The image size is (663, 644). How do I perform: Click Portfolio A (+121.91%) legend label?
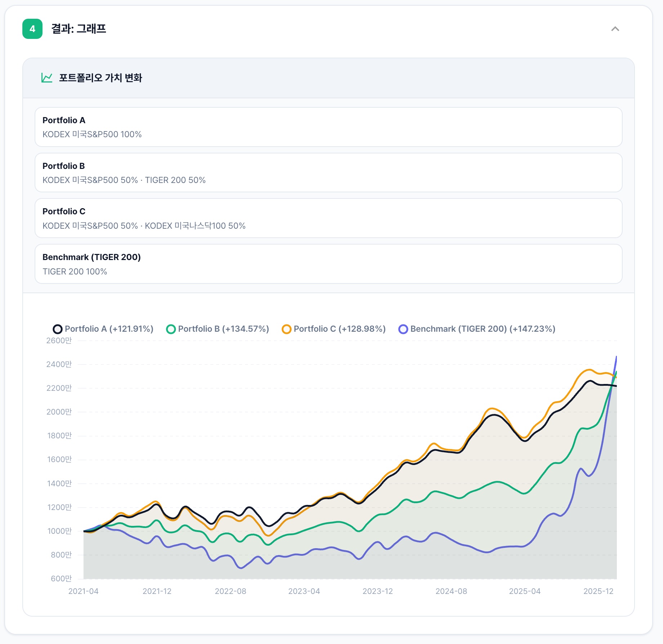(x=109, y=329)
